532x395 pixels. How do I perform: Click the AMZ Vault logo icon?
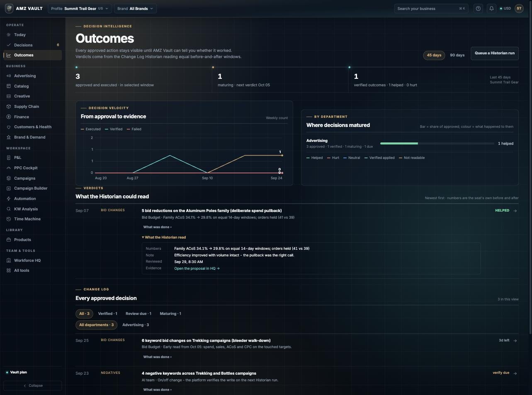click(9, 8)
